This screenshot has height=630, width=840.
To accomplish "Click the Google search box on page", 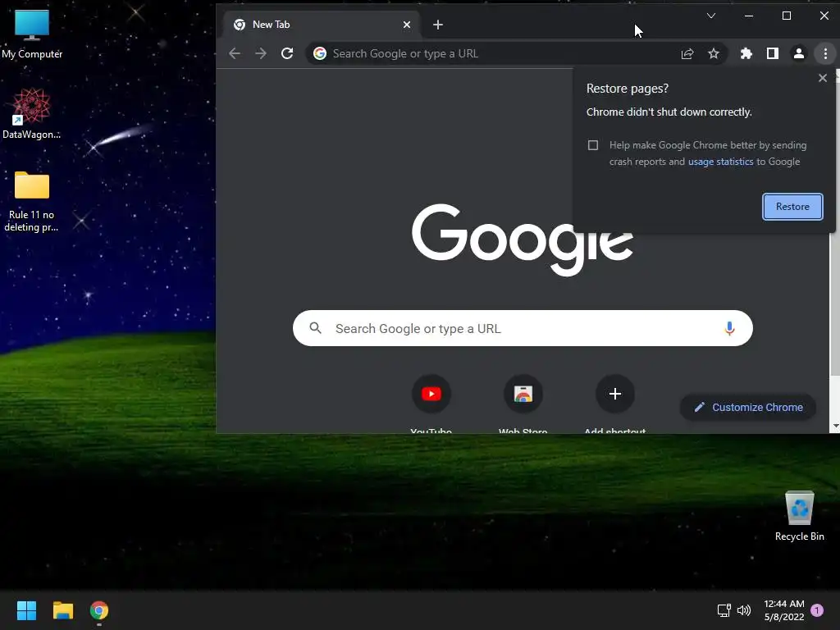I will coord(523,328).
